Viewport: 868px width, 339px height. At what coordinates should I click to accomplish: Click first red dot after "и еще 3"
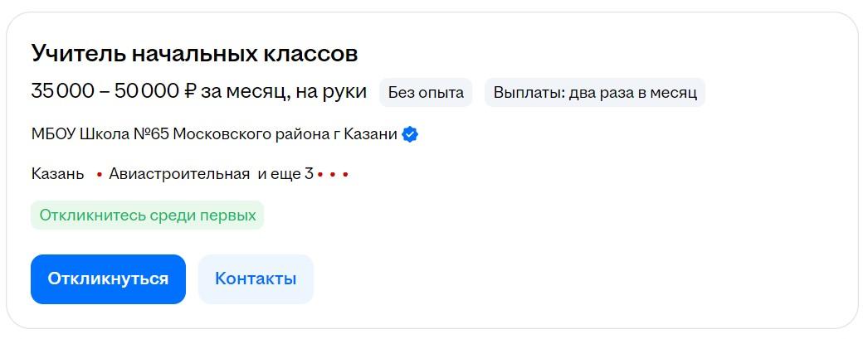(x=319, y=175)
